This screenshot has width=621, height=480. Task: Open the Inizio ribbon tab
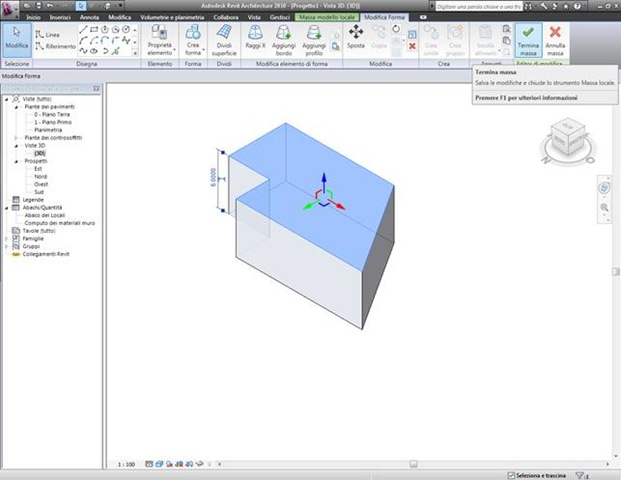tap(33, 17)
